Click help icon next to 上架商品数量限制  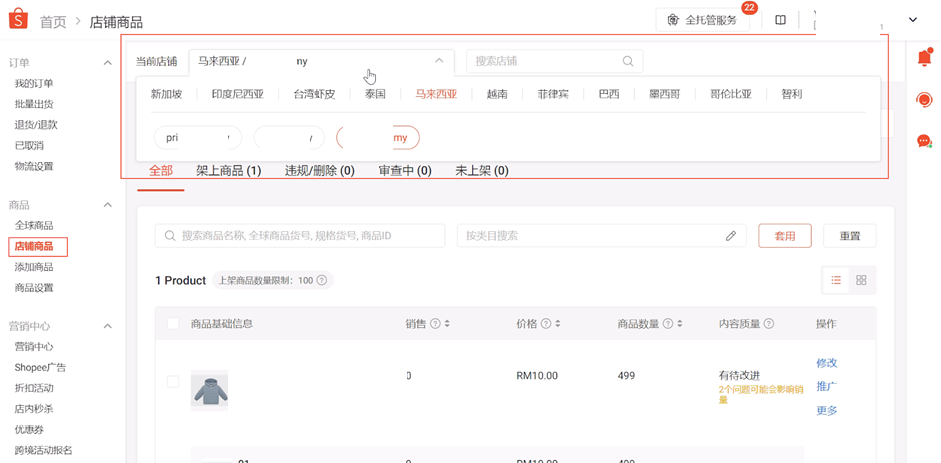click(322, 280)
